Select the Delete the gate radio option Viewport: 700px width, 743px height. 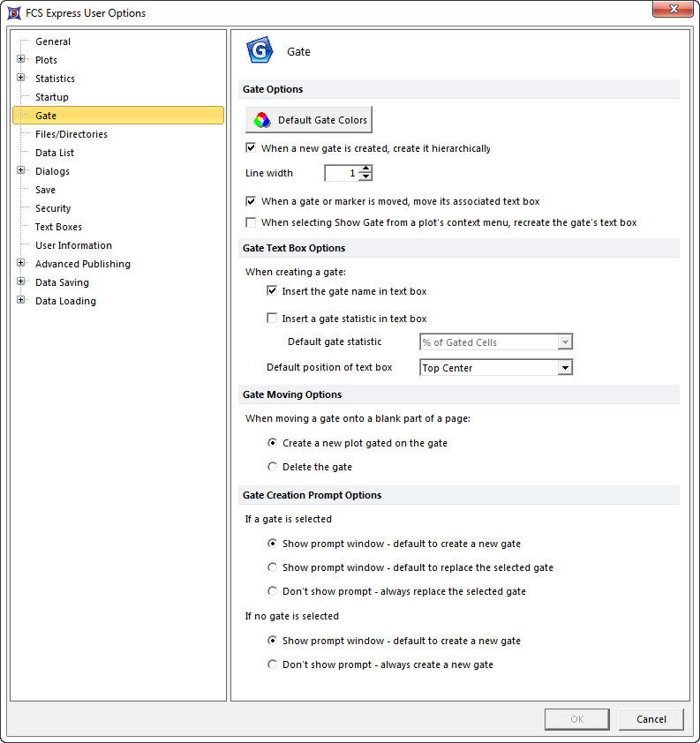pos(272,467)
